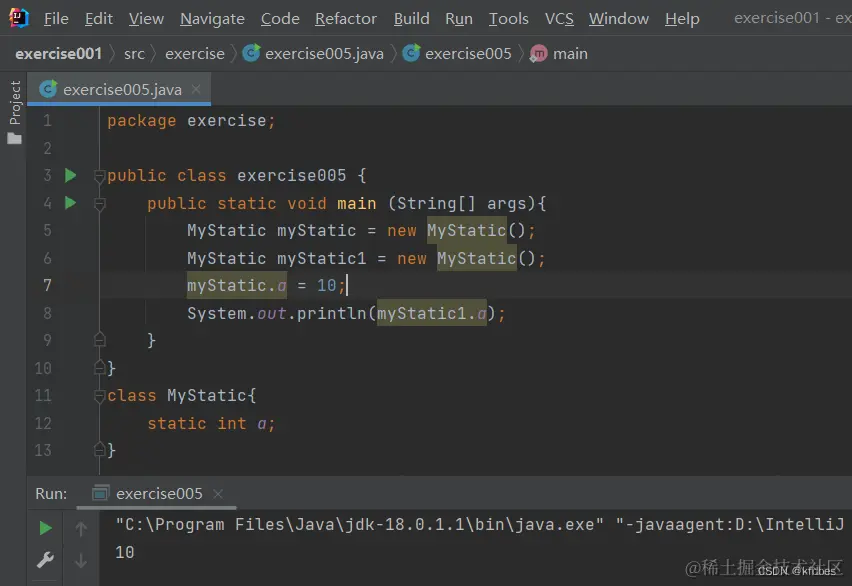Collapse the MyStatic class fold marker line 11
This screenshot has height=586, width=852.
(x=99, y=396)
